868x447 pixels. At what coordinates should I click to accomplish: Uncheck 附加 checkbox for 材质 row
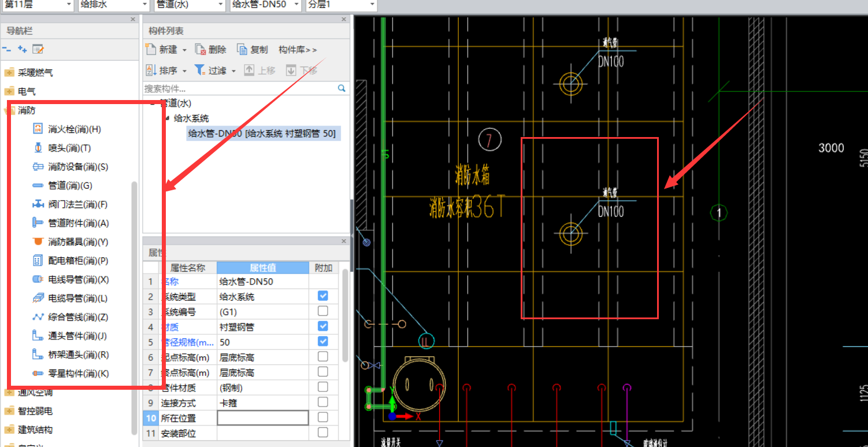[323, 326]
